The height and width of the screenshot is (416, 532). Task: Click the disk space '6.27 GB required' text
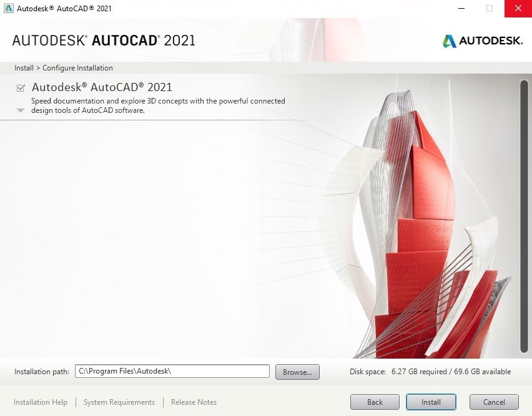click(x=419, y=372)
